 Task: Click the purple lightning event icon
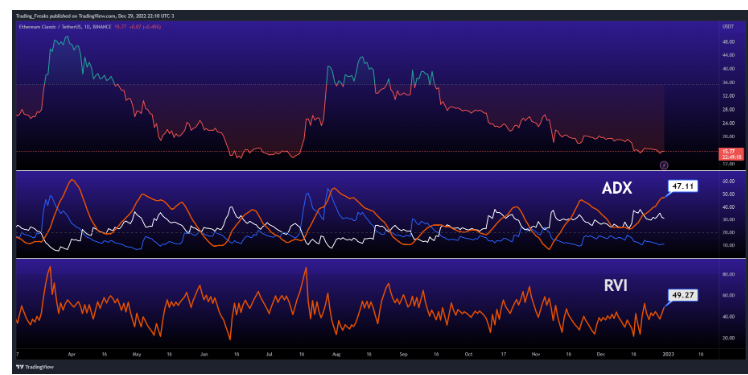[x=664, y=165]
